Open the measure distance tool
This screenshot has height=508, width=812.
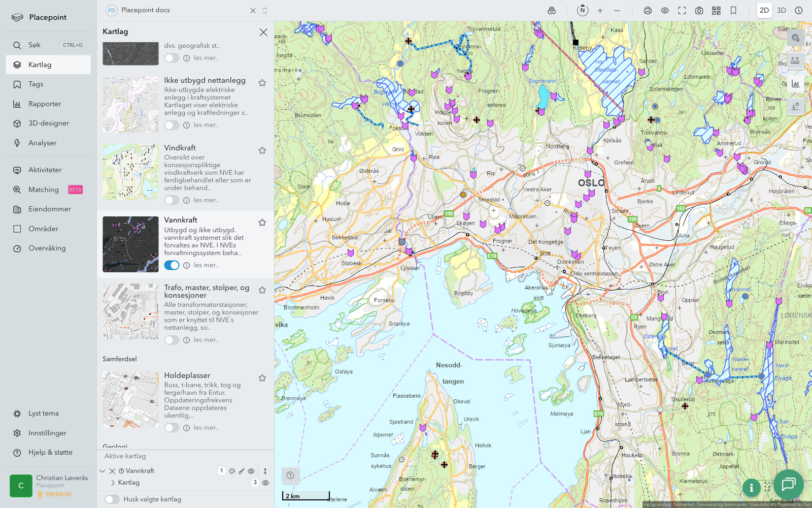[795, 60]
